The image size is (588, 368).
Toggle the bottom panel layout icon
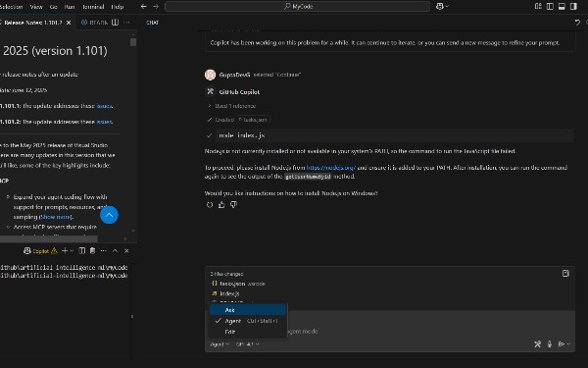click(x=562, y=6)
